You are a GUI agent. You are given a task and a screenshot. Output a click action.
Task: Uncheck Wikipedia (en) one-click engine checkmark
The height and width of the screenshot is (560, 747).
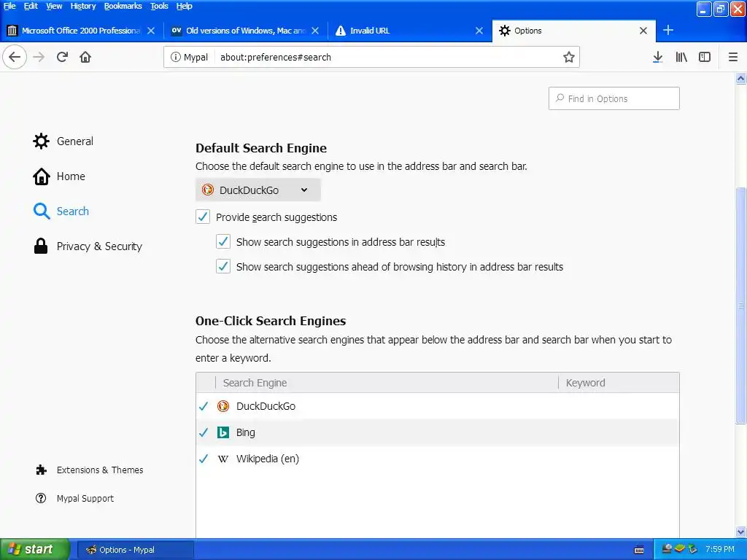(204, 459)
